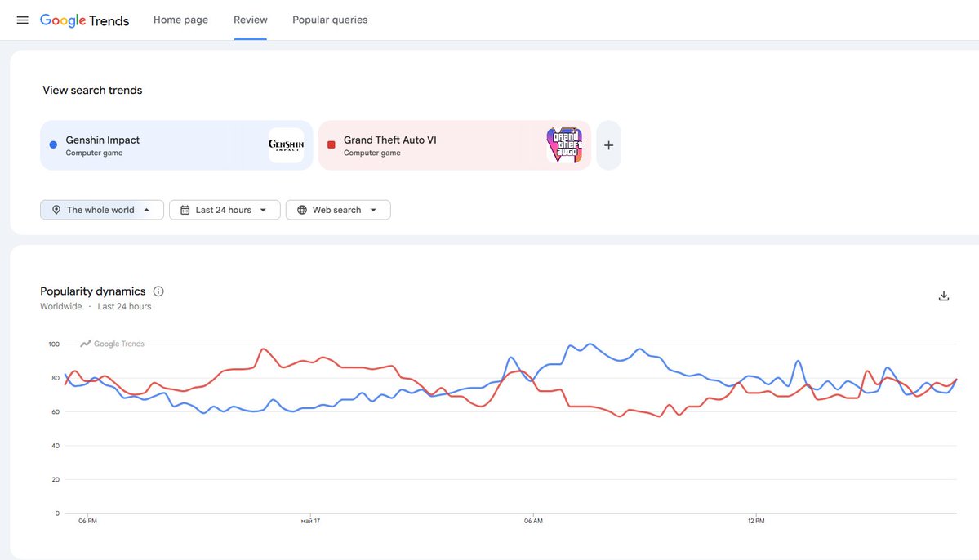Screen dimensions: 979x560
Task: Edit the Grand Theft Auto VI term
Action: (x=454, y=145)
